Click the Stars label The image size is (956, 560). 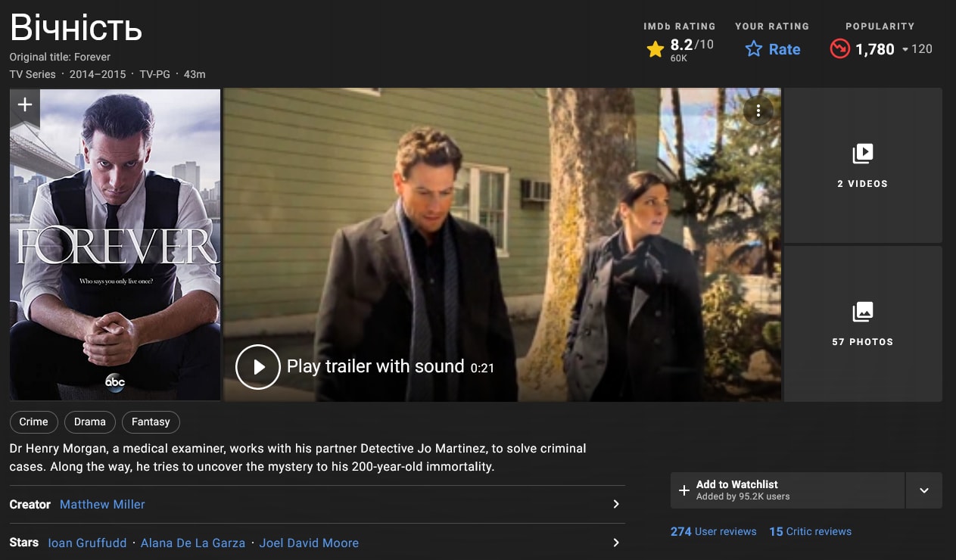pos(24,543)
